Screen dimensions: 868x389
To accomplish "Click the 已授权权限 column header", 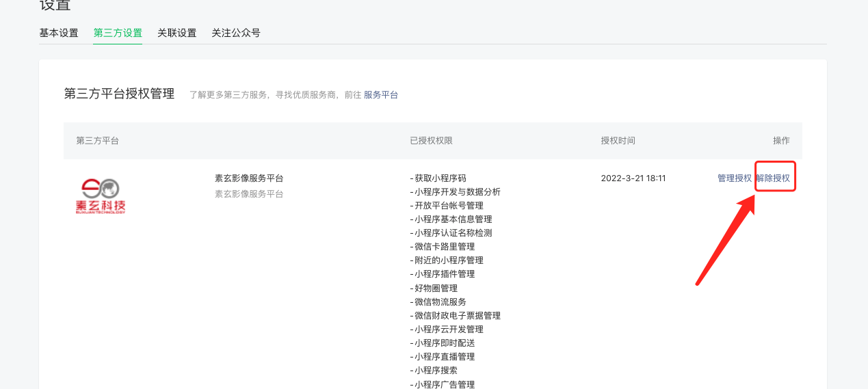I will pos(431,141).
